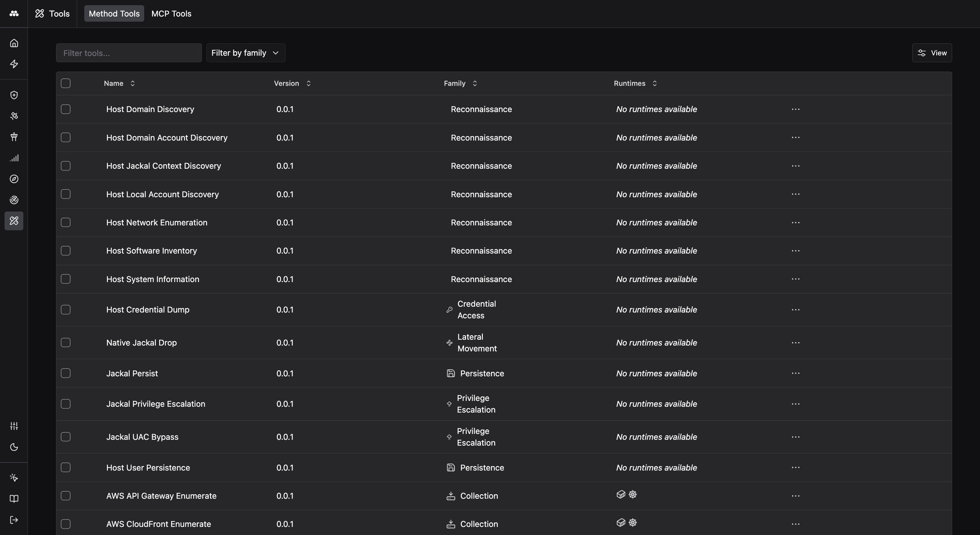
Task: Sort the table by Version column
Action: (308, 83)
